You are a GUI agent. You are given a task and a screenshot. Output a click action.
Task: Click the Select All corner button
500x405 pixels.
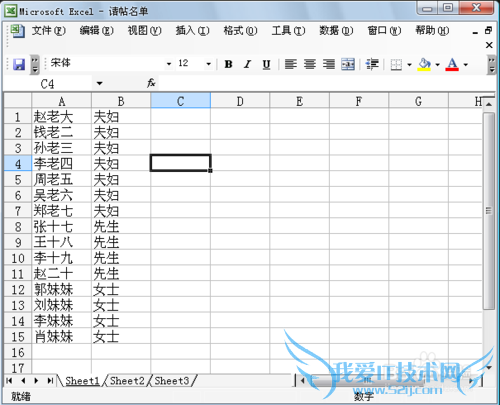point(18,101)
